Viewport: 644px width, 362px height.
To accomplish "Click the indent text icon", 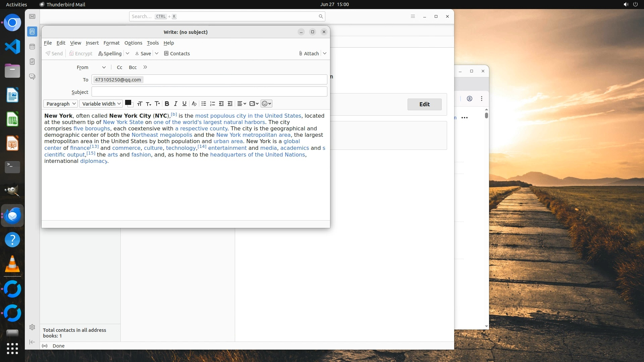I will pyautogui.click(x=230, y=104).
